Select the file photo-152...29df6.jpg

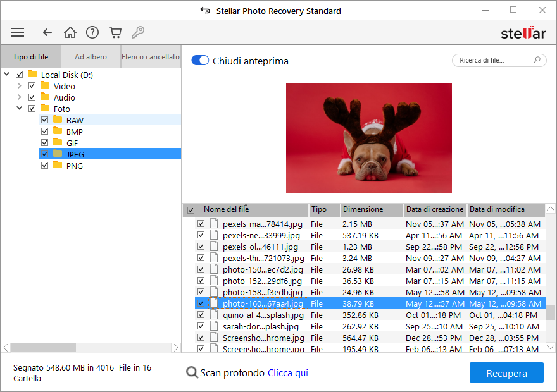[x=370, y=281]
